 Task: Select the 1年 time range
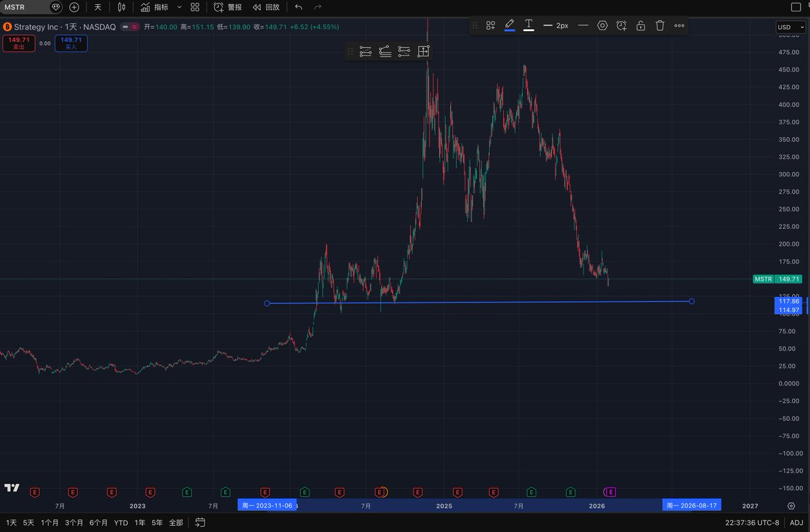tap(140, 523)
